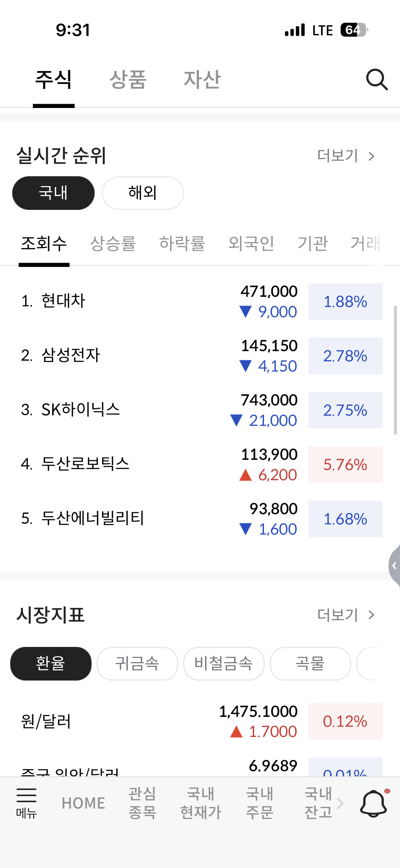Expand bottom nav arrow next to 국내잔고

pos(340,803)
